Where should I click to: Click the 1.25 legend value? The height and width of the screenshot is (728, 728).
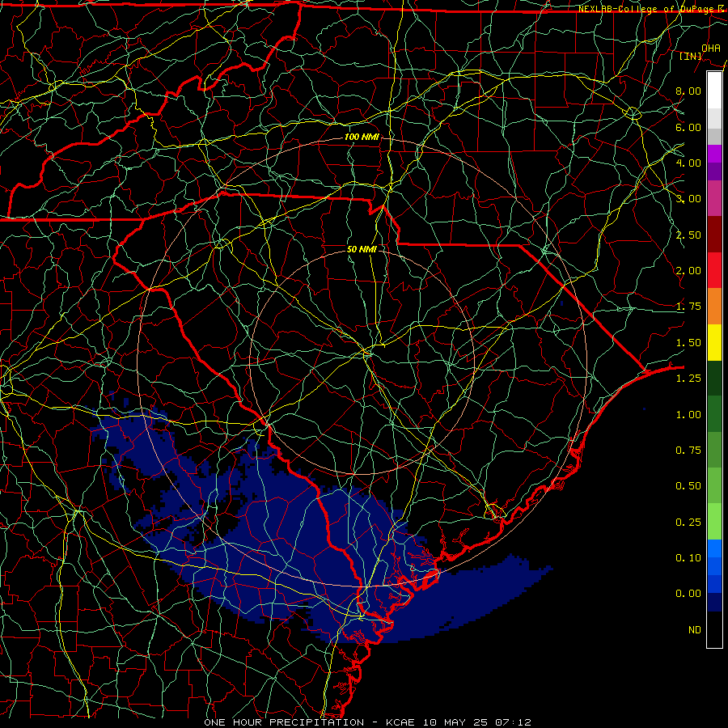coord(688,379)
